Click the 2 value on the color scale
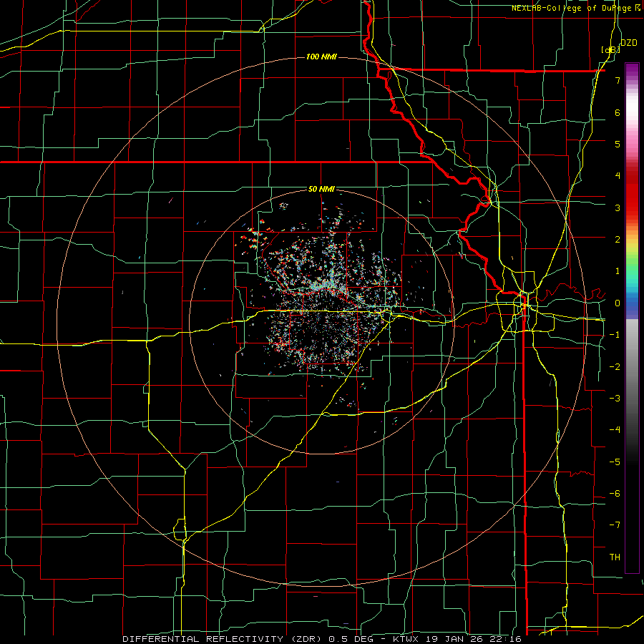This screenshot has width=644, height=644. pyautogui.click(x=618, y=240)
